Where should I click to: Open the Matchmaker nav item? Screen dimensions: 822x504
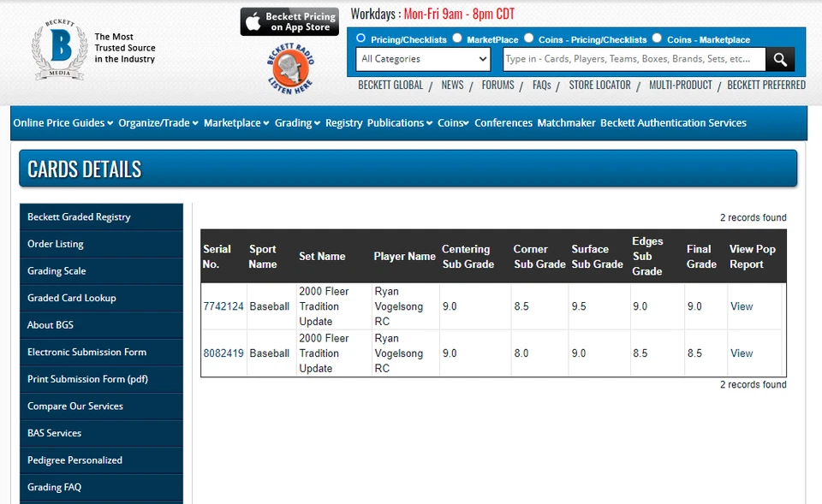(566, 123)
